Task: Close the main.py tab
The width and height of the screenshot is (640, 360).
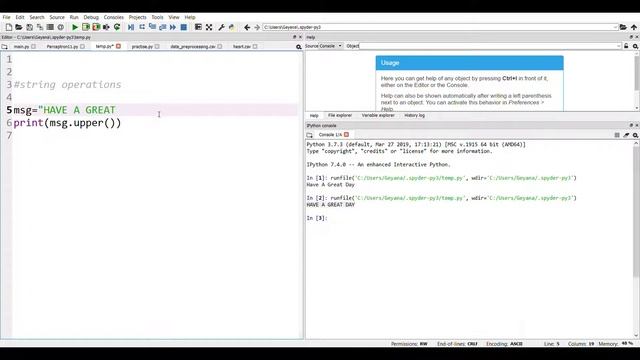Action: pos(33,47)
